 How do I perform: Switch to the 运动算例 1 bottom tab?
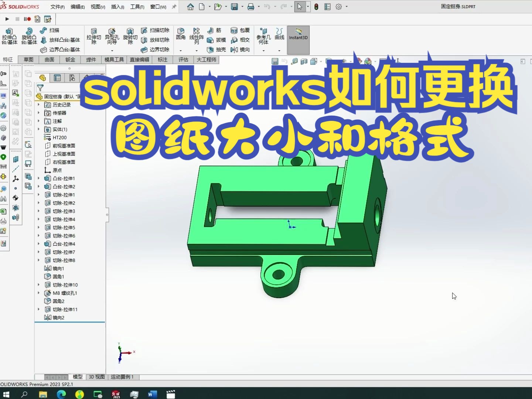click(122, 377)
